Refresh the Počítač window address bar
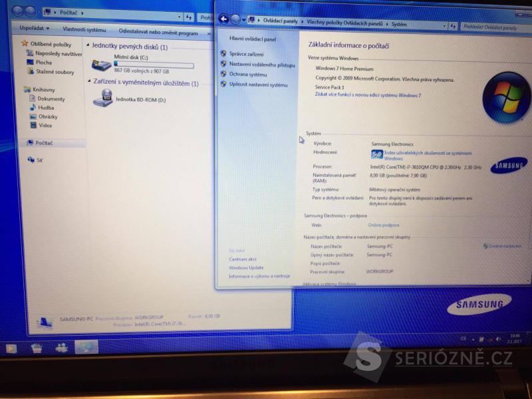This screenshot has height=399, width=532. [x=189, y=17]
